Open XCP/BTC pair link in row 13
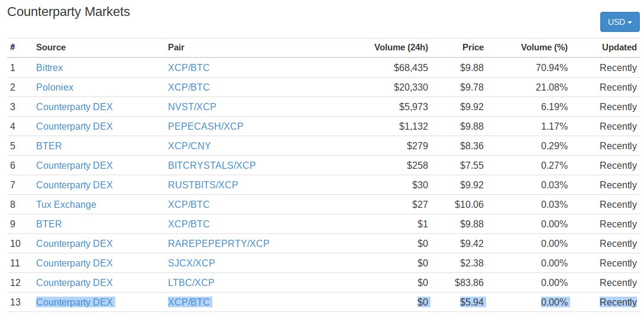 coord(189,302)
